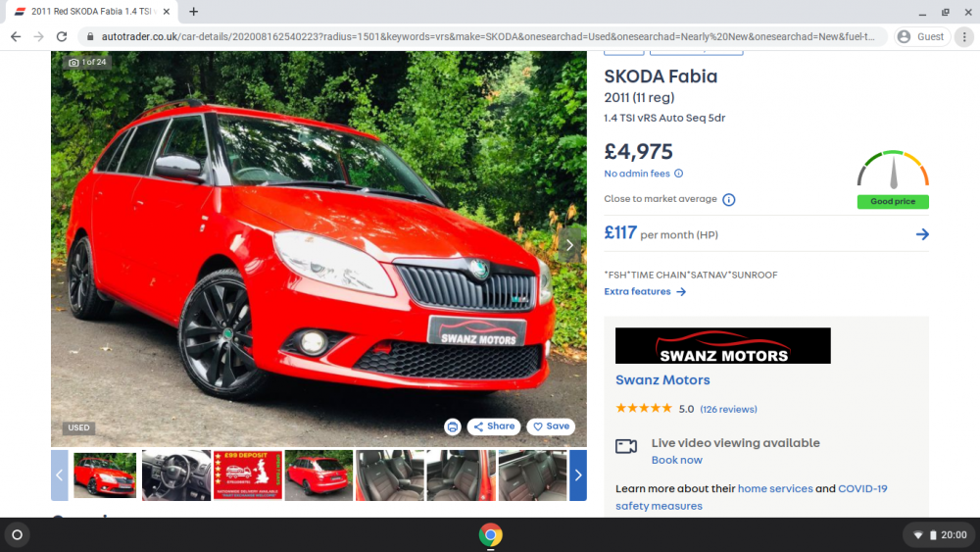Open the 126 reviews link
The height and width of the screenshot is (552, 980).
(x=728, y=410)
